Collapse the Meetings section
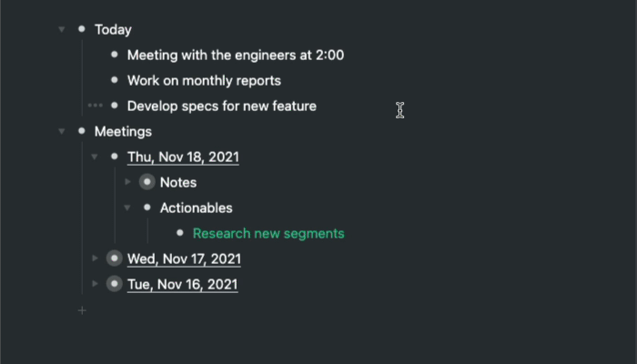Screen dimensions: 637x364 (x=62, y=131)
